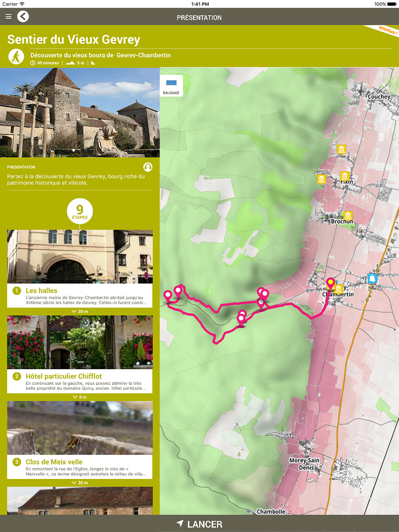The image size is (399, 532).
Task: Launch the trail with LANCER button
Action: [199, 524]
